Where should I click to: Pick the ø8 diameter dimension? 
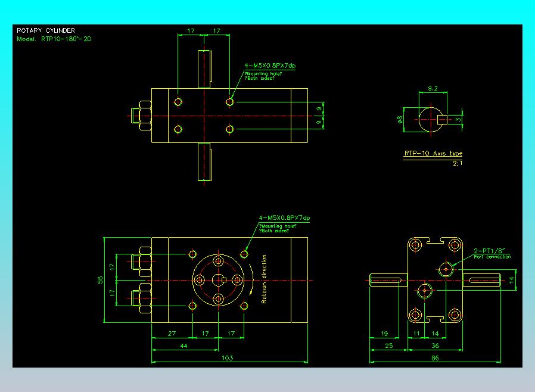(x=400, y=119)
